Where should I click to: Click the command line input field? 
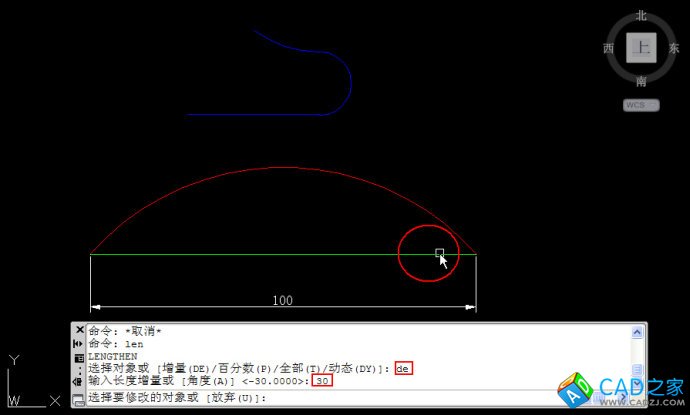pyautogui.click(x=400, y=398)
